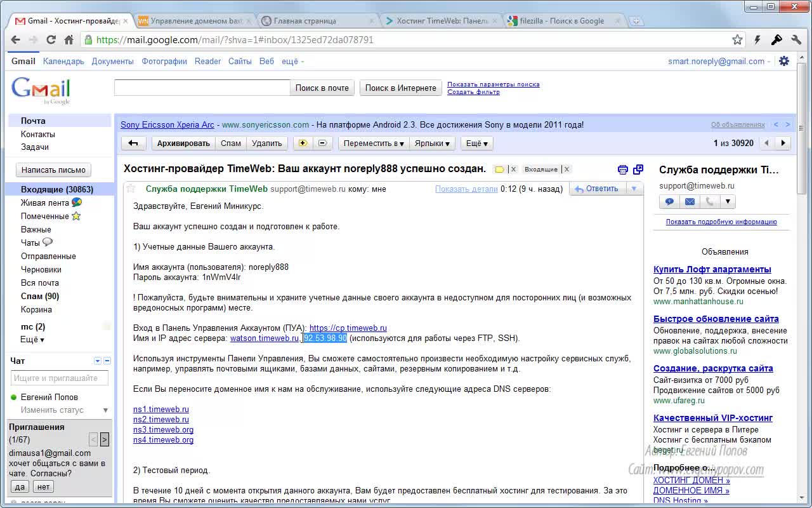812x508 pixels.
Task: Click the Архивировать button
Action: 183,143
